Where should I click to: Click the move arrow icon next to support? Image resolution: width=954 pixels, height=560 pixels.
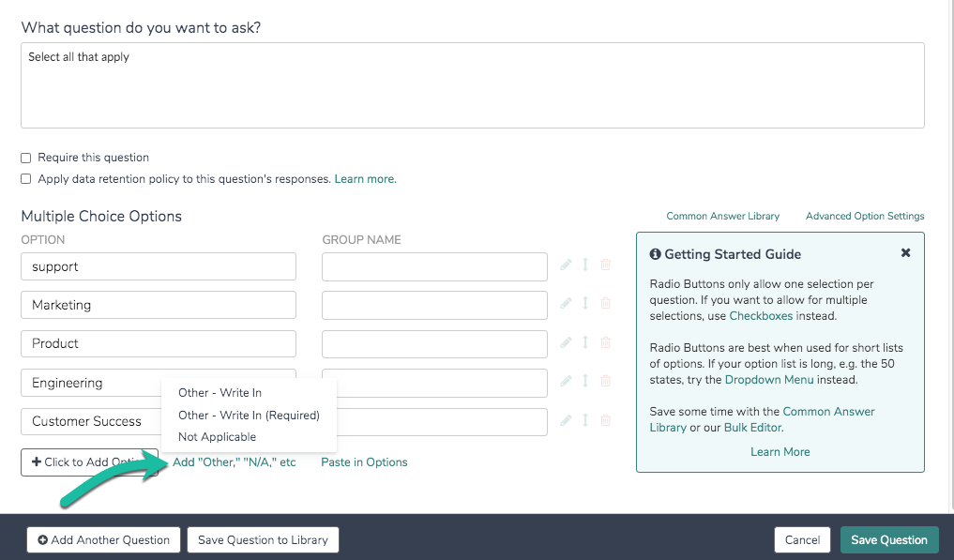(585, 265)
